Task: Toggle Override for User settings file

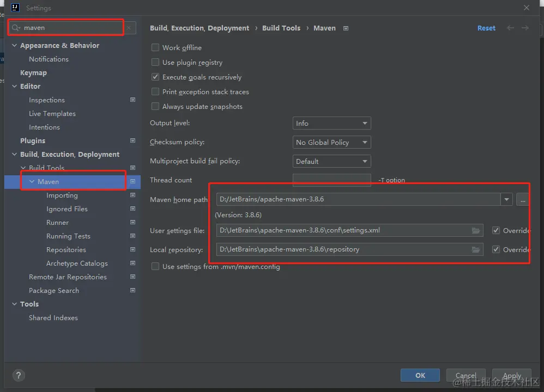Action: click(496, 230)
